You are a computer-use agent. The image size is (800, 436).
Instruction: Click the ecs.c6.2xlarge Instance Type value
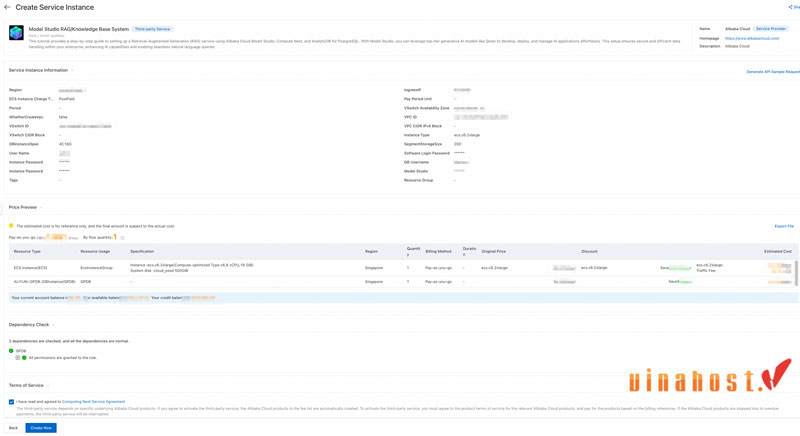tap(467, 135)
